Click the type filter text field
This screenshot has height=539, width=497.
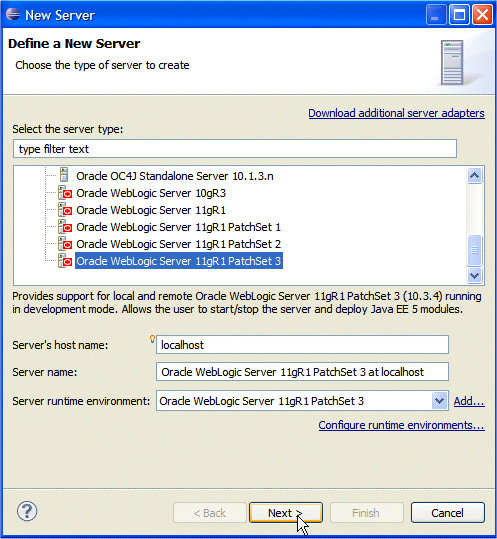tap(235, 149)
